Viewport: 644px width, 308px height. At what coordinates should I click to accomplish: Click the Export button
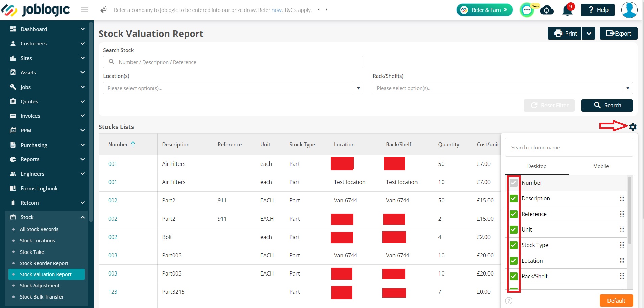618,34
